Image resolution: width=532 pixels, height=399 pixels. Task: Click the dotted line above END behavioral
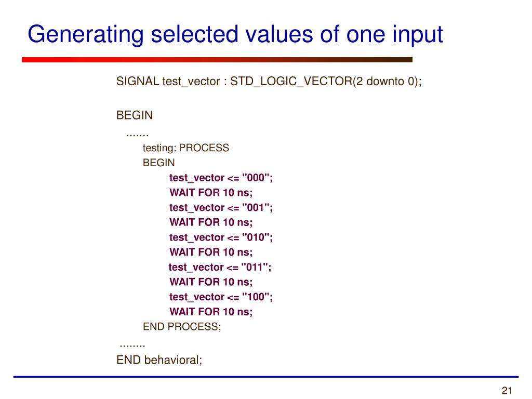coord(132,344)
